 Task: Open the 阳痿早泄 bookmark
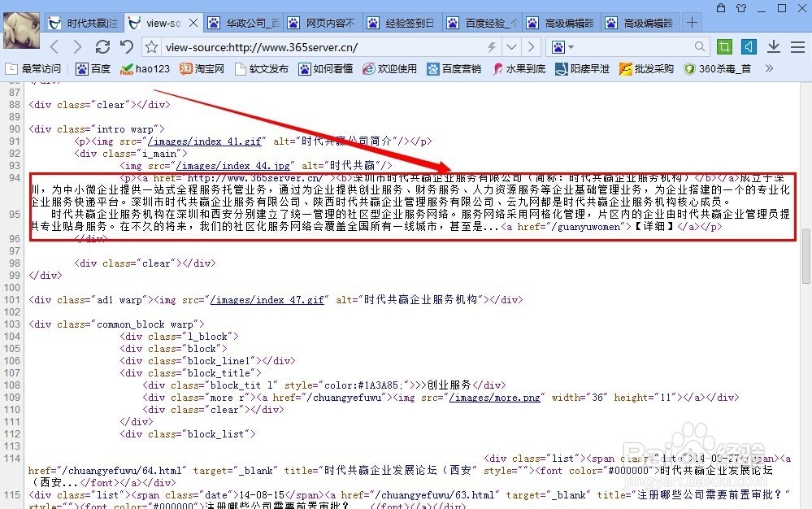[583, 68]
